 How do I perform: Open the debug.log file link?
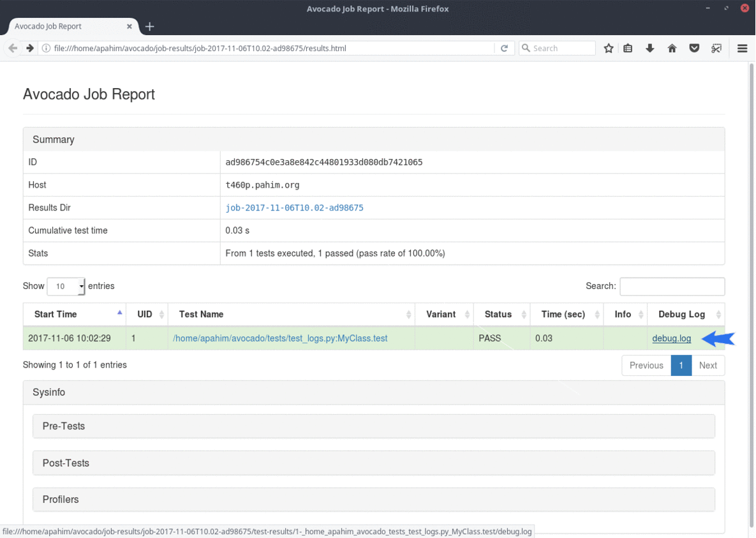[x=671, y=338]
